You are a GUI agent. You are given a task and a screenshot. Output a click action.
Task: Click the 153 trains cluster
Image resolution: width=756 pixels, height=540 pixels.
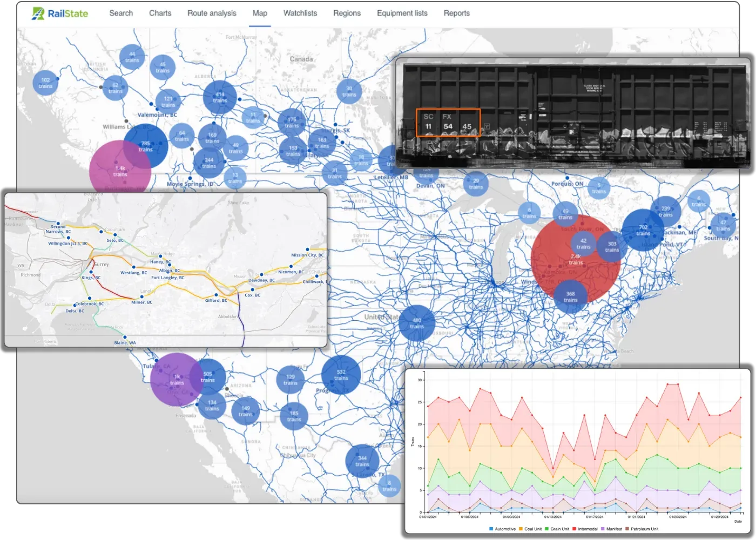(x=293, y=151)
